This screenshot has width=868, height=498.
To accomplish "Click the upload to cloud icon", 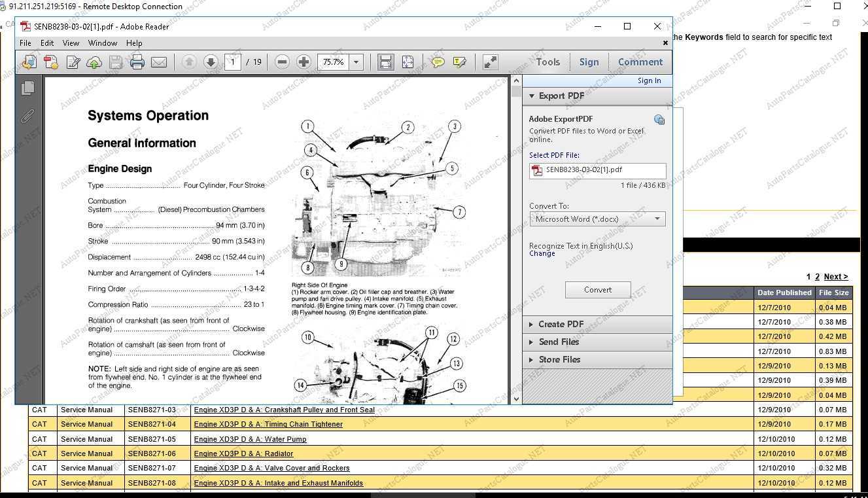I will (x=94, y=62).
